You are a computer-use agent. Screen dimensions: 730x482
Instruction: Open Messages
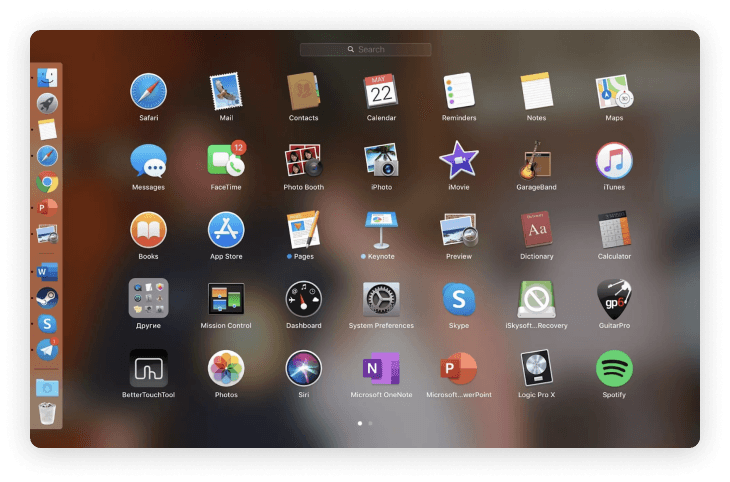pos(148,161)
